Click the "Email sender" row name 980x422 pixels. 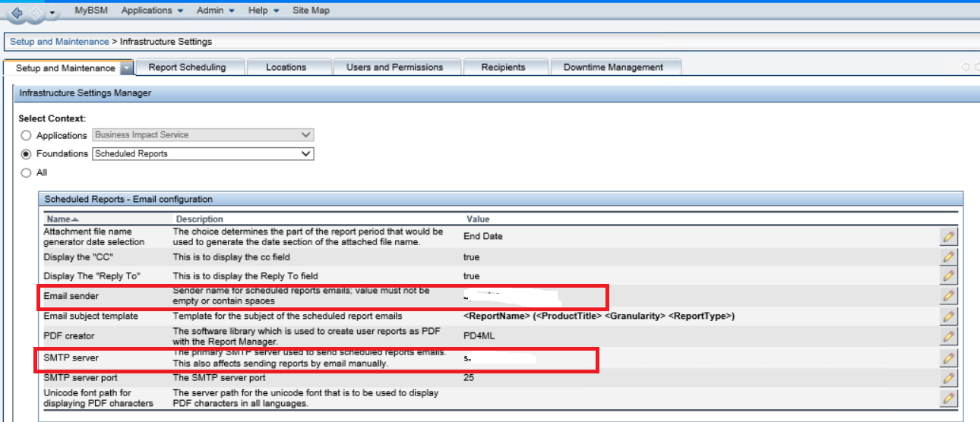point(71,296)
